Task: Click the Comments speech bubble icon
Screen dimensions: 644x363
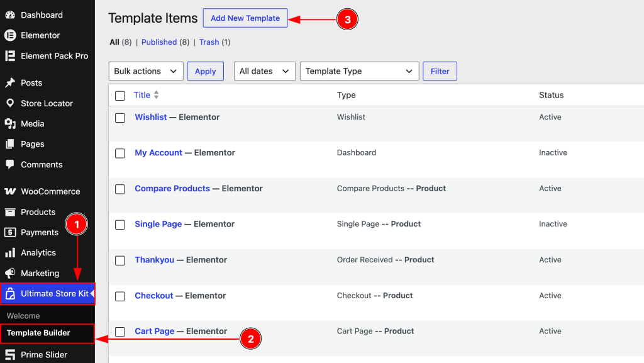Action: pyautogui.click(x=10, y=165)
